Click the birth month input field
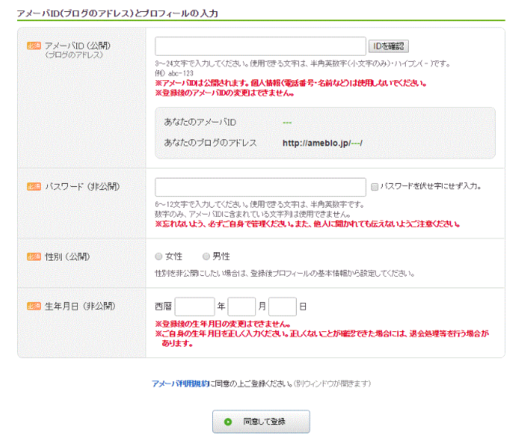 tap(242, 306)
